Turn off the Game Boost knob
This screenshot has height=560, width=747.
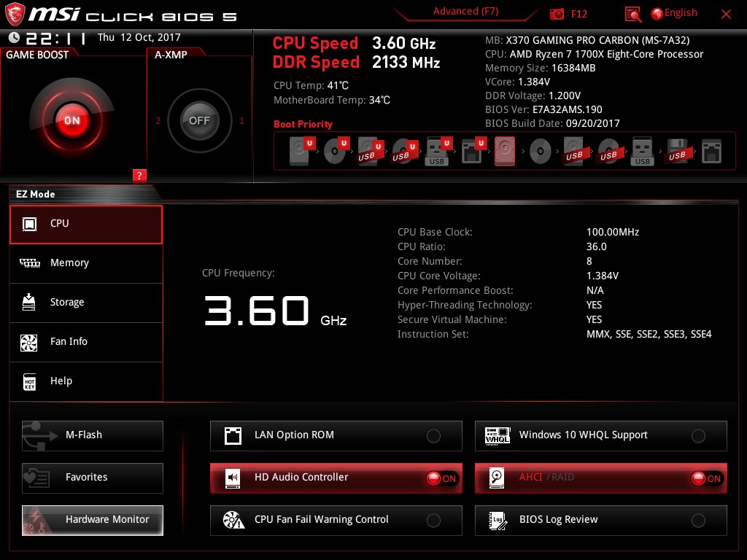click(x=72, y=120)
